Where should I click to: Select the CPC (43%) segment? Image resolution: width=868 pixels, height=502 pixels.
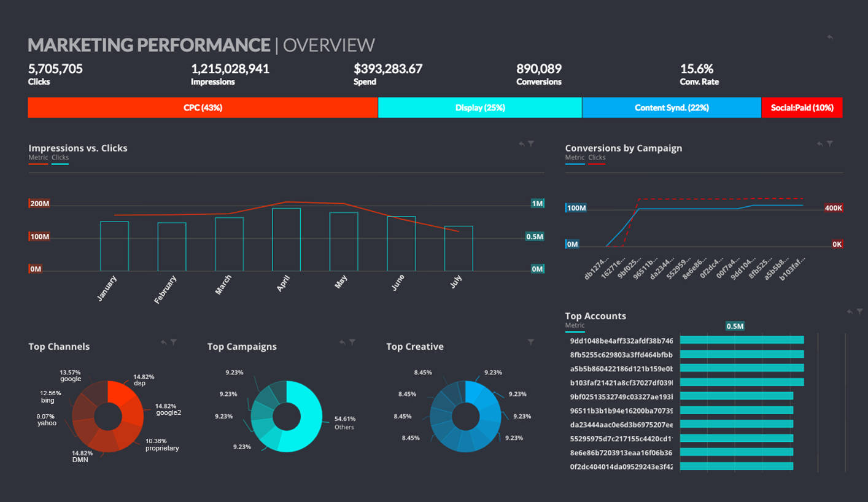pyautogui.click(x=201, y=107)
